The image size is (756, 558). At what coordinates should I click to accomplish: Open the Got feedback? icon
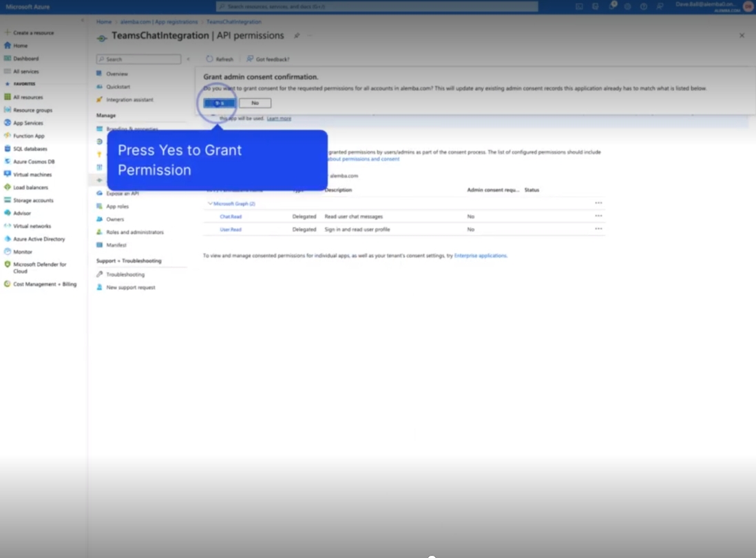250,59
